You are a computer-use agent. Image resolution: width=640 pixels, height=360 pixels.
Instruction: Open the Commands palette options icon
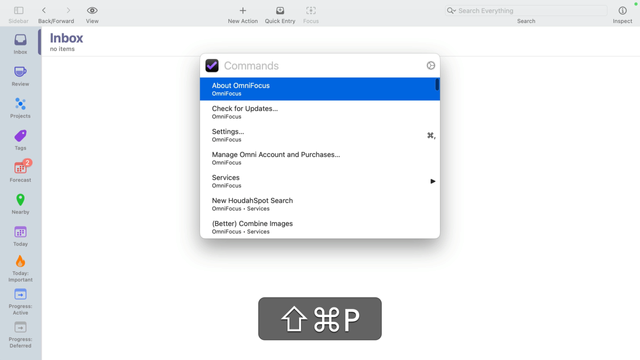tap(431, 65)
